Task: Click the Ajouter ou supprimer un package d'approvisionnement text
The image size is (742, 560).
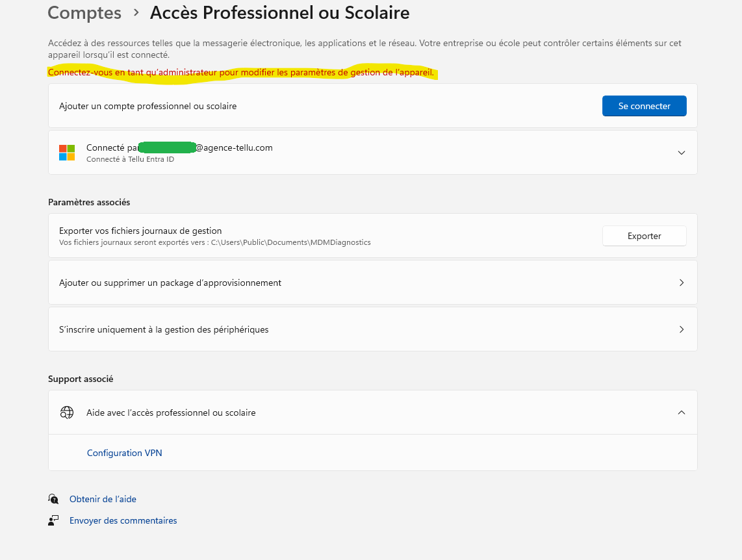Action: [170, 283]
